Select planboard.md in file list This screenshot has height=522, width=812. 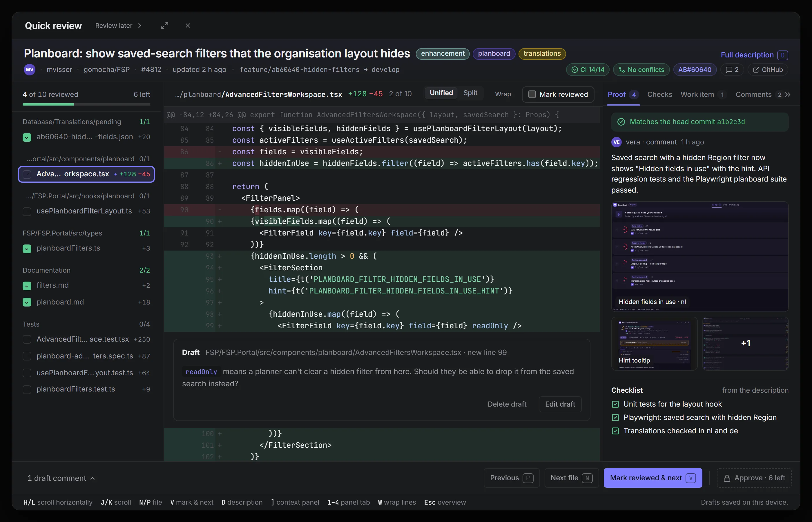click(86, 302)
